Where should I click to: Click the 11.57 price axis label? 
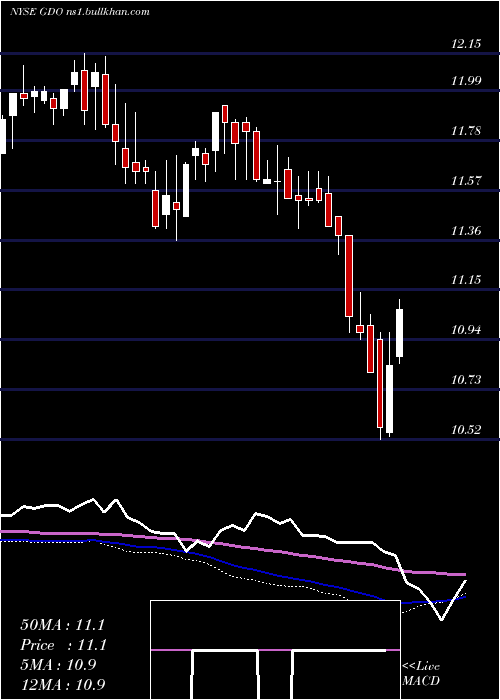tap(466, 181)
